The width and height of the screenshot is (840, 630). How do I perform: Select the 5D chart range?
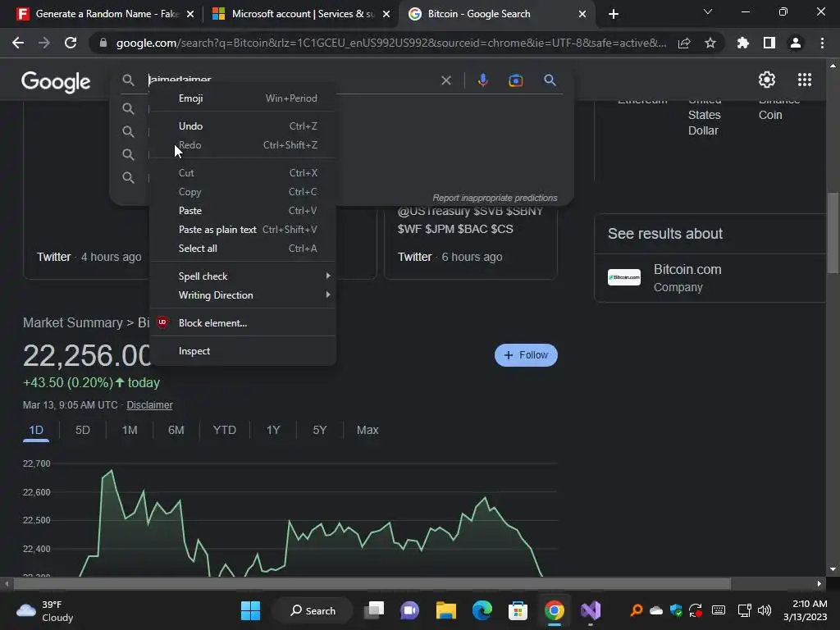[x=83, y=430]
